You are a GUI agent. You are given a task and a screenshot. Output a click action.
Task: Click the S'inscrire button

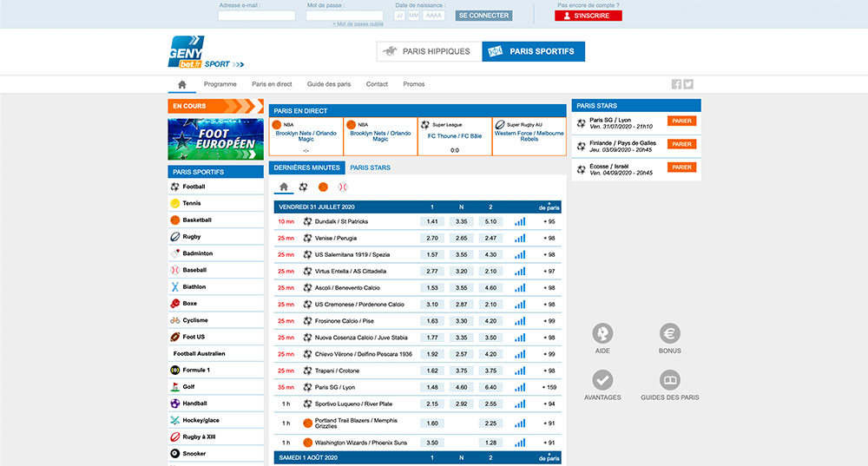pyautogui.click(x=589, y=16)
